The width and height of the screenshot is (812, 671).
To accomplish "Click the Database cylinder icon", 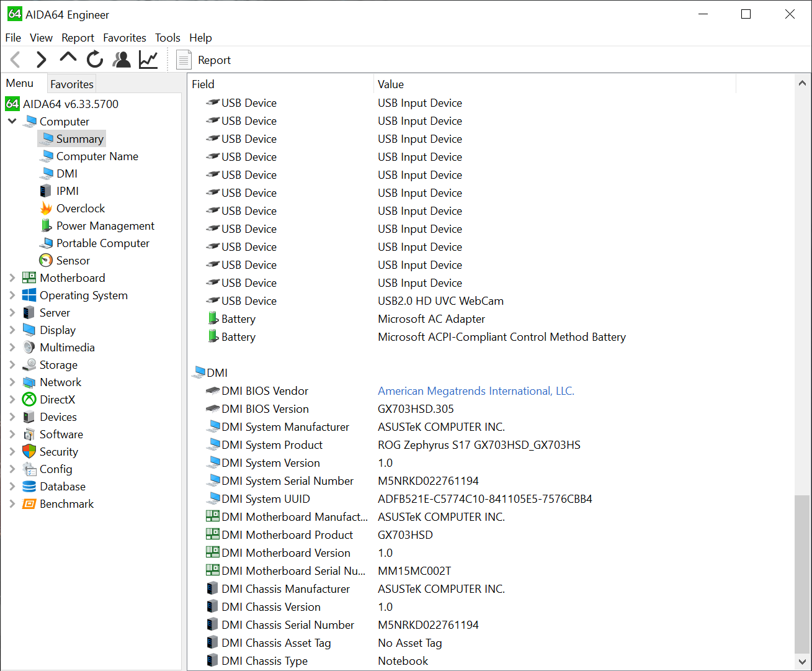I will pyautogui.click(x=29, y=486).
